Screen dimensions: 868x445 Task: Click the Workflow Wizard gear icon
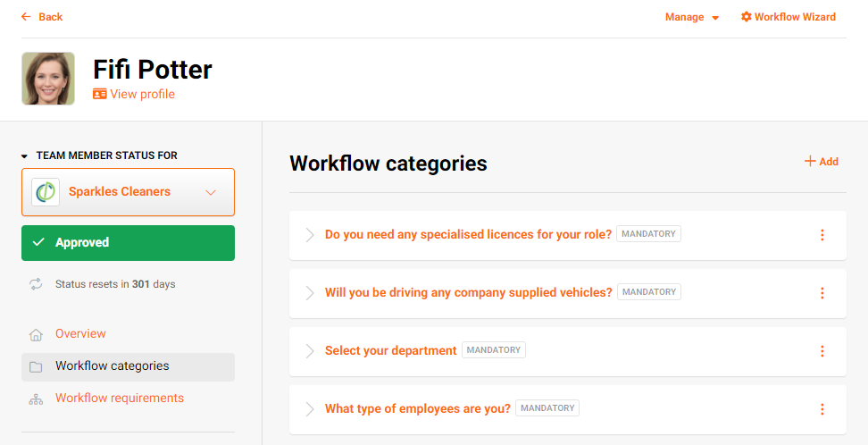(747, 17)
